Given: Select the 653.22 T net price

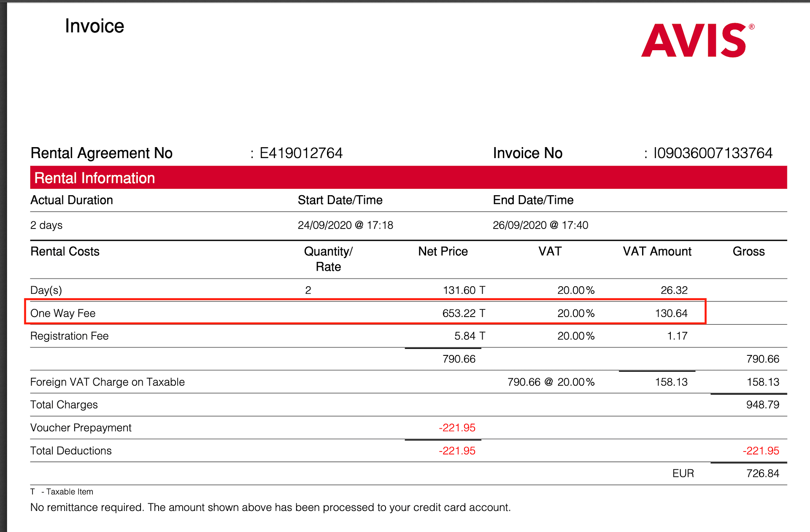Looking at the screenshot, I should click(464, 313).
